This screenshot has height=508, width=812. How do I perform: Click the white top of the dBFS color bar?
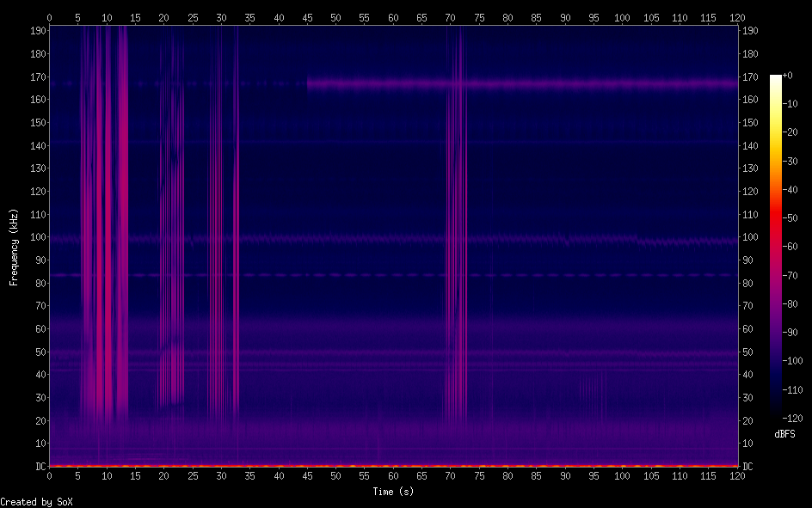coord(776,78)
